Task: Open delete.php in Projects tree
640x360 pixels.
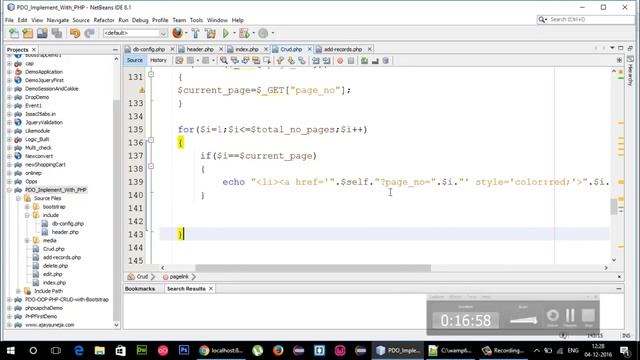Action: pos(56,266)
